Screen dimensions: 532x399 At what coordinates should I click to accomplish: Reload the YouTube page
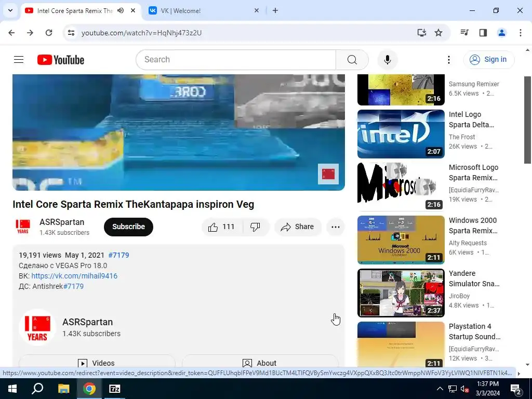pyautogui.click(x=49, y=33)
